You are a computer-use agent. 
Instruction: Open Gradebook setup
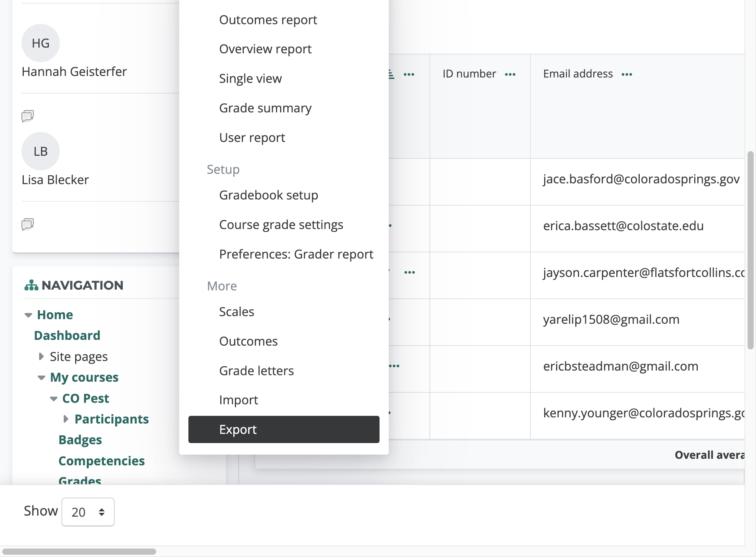(269, 195)
